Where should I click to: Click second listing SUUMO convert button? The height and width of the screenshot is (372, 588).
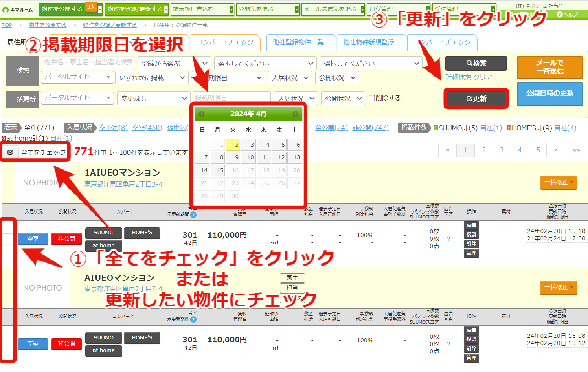point(103,338)
